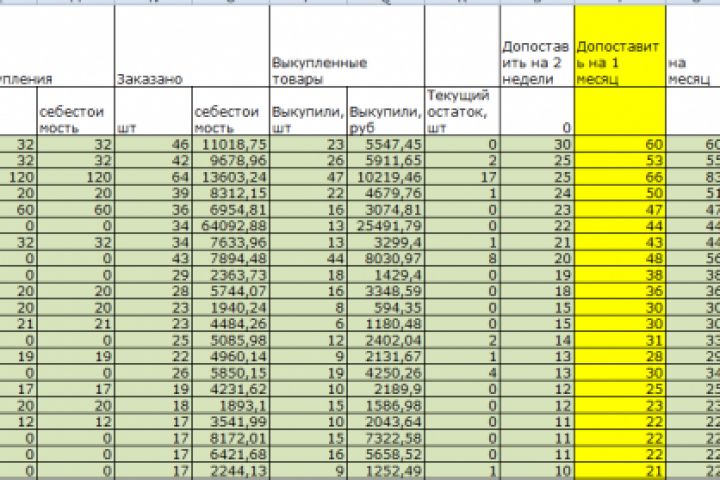Click the cell showing 1180,48
Screen dimensions: 720x480
386,323
